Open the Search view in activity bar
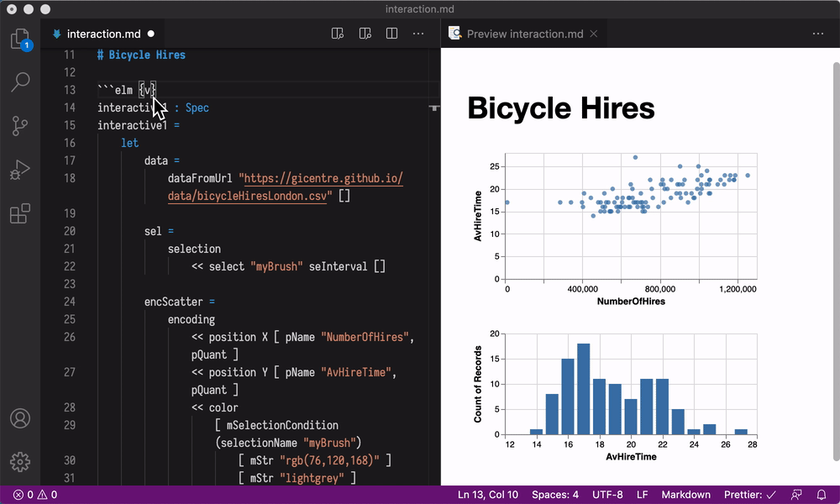This screenshot has height=504, width=840. tap(20, 82)
